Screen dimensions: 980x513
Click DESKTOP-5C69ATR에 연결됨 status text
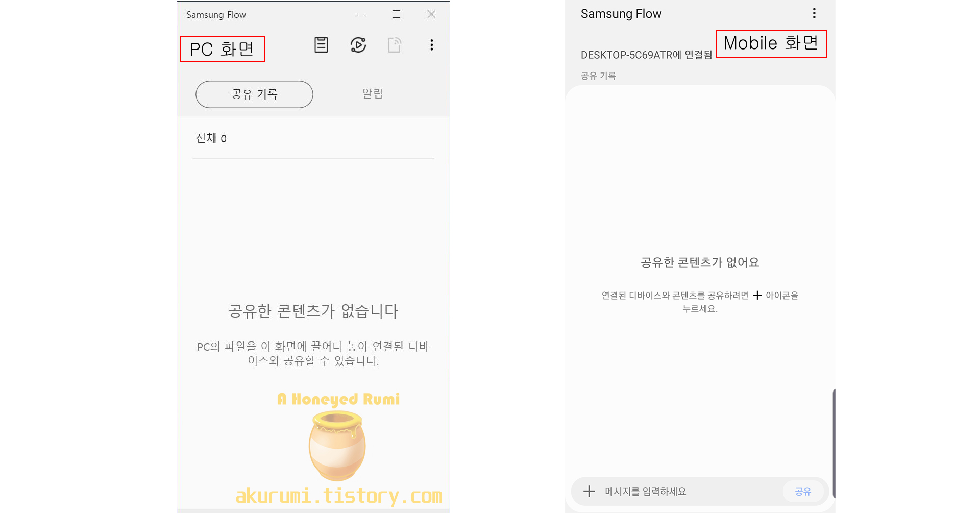[646, 55]
